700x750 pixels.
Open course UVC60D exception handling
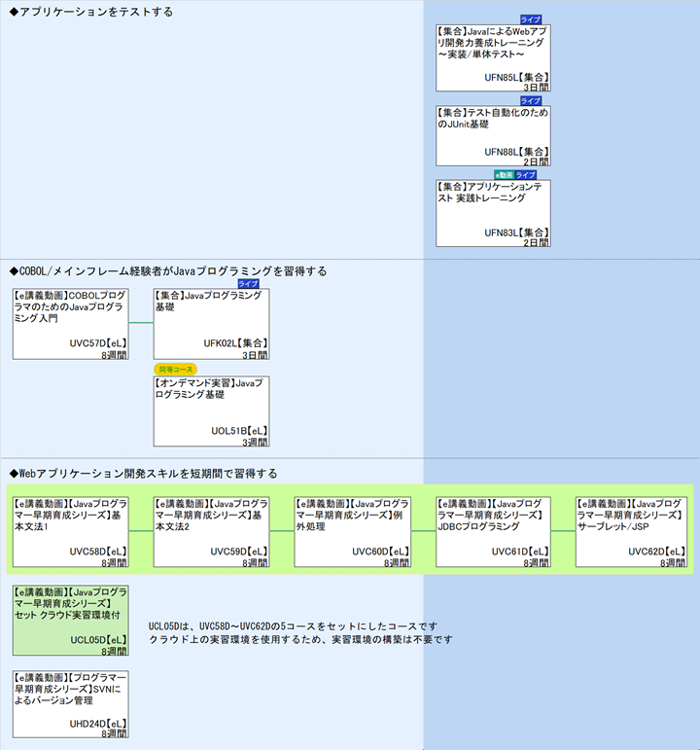click(352, 532)
